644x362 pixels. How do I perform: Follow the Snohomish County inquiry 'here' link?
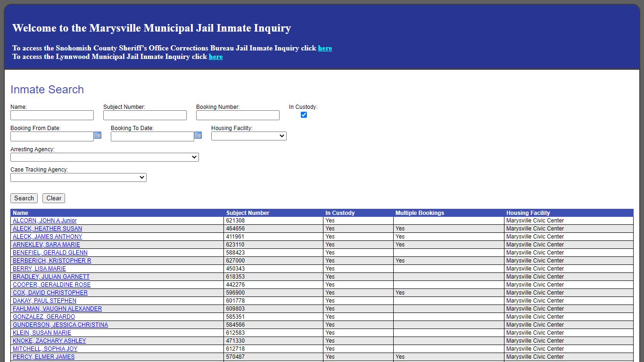(325, 48)
